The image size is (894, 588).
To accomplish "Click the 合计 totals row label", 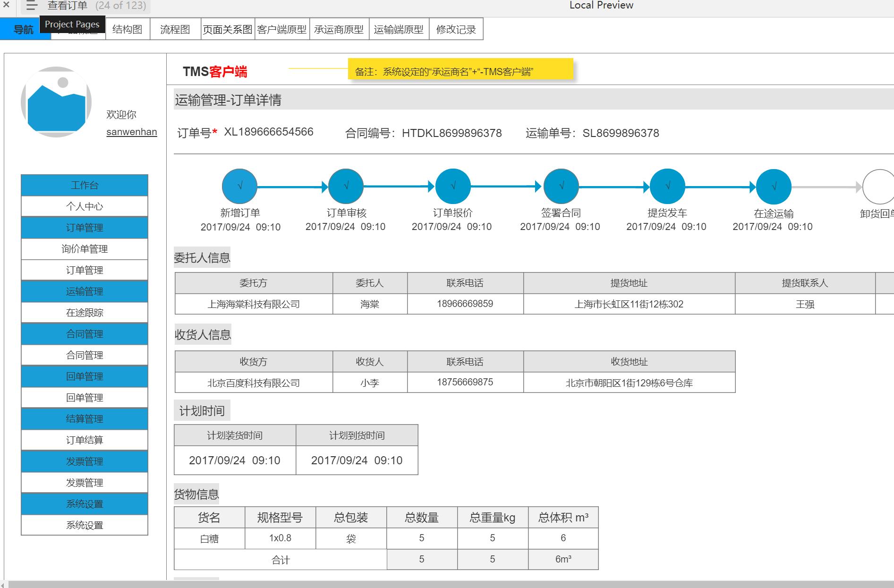I will click(x=281, y=560).
